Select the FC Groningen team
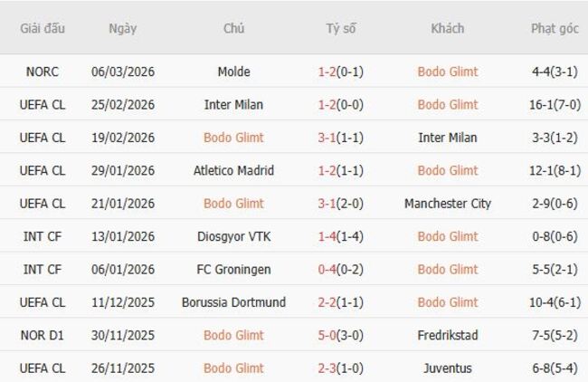588x382 pixels. click(x=233, y=270)
